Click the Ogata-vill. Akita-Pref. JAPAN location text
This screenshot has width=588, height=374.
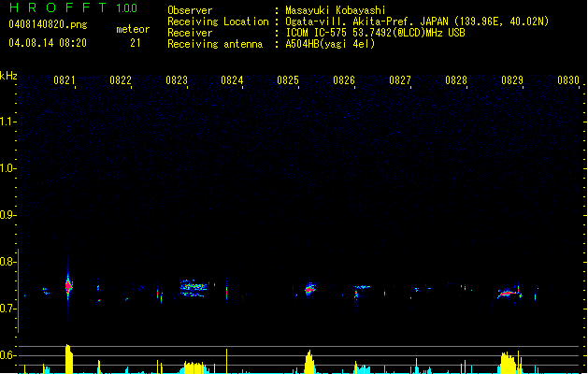(x=417, y=22)
